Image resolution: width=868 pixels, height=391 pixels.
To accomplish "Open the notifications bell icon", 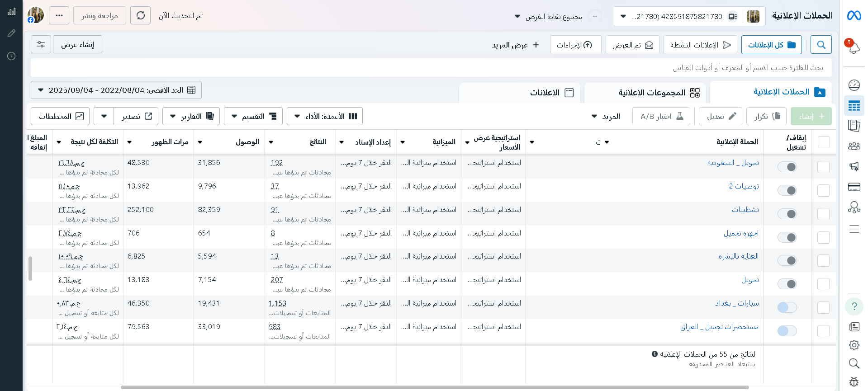I will coord(854,47).
